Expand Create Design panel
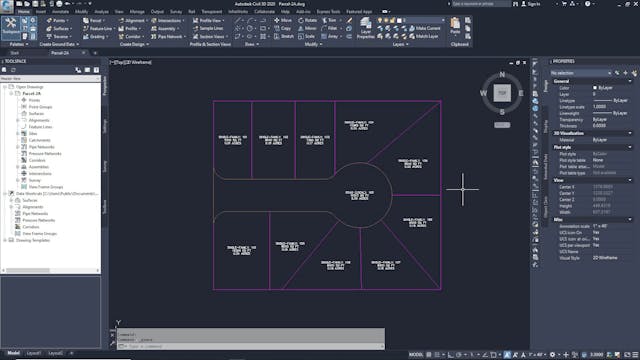 pos(134,44)
